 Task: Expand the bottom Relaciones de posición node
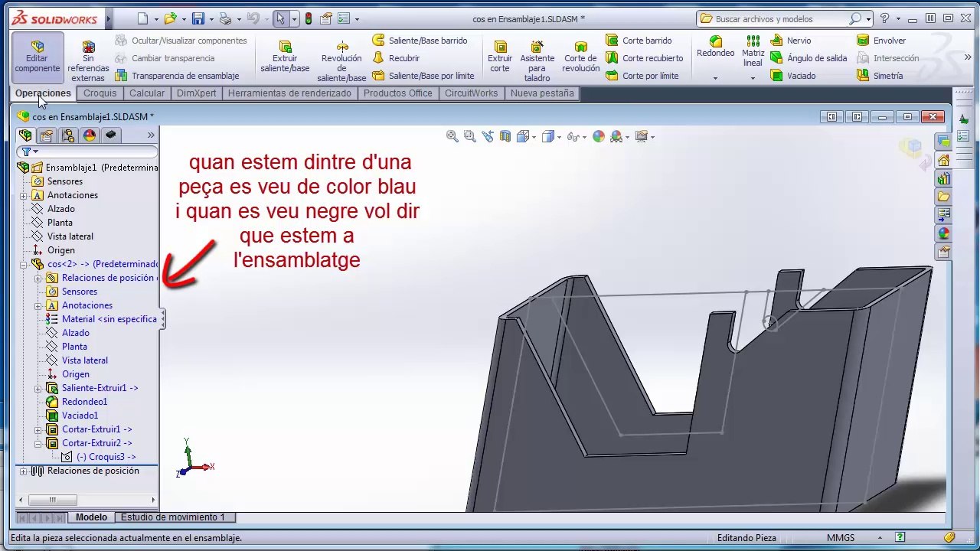[23, 471]
